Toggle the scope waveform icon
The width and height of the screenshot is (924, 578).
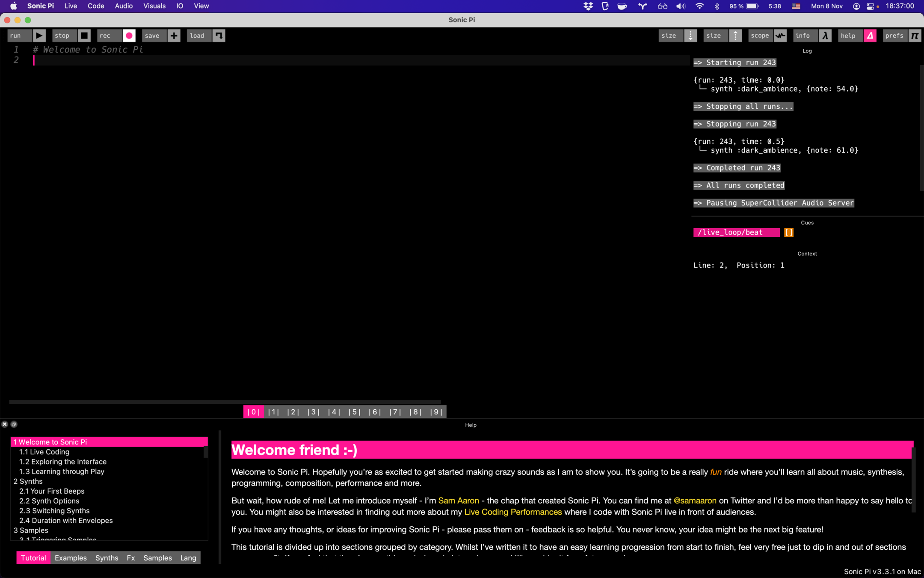click(780, 36)
